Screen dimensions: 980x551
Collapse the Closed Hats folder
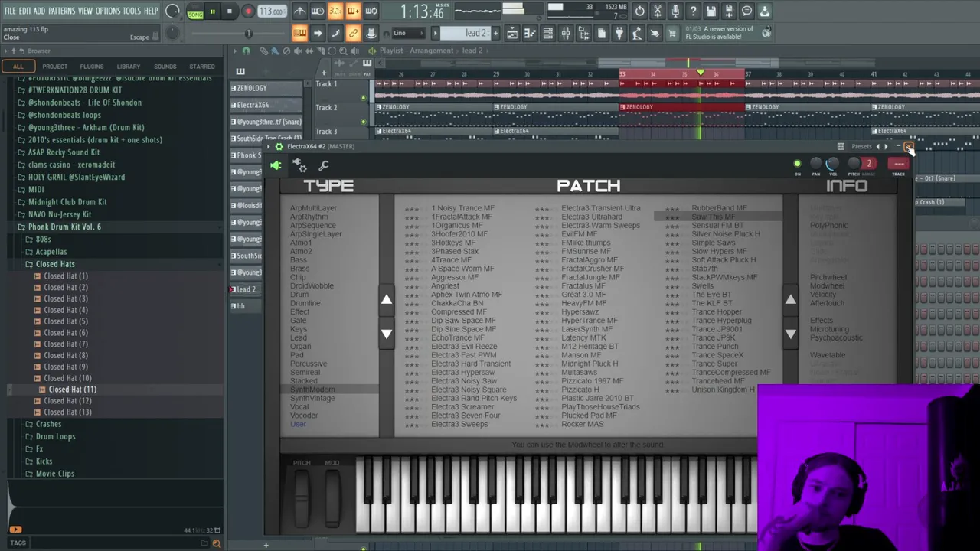pyautogui.click(x=55, y=264)
